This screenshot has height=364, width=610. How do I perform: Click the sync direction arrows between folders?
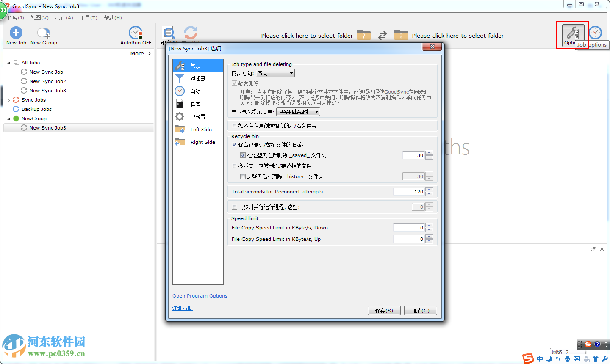point(383,36)
